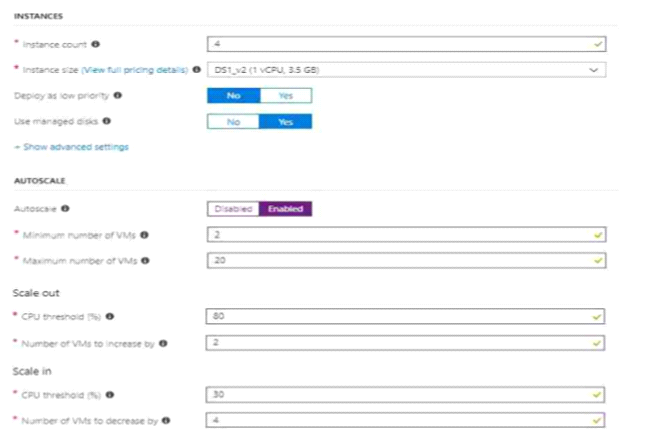Click info icon beside Autoscale label

click(x=65, y=208)
